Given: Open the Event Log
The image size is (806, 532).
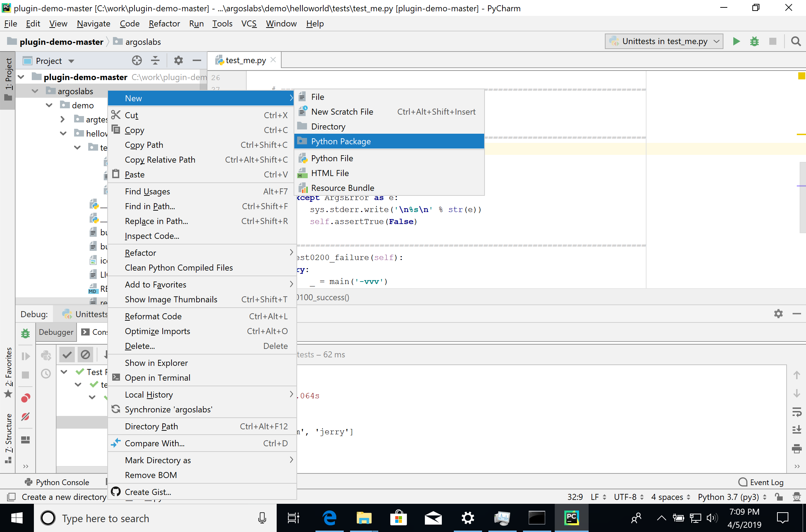Looking at the screenshot, I should pyautogui.click(x=761, y=482).
